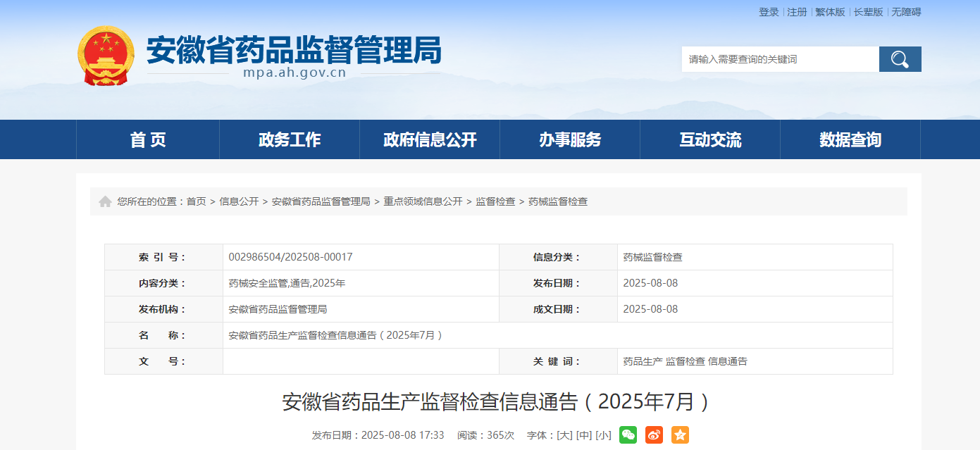
Task: Open the 政府信息公开 navigation menu
Action: 430,139
